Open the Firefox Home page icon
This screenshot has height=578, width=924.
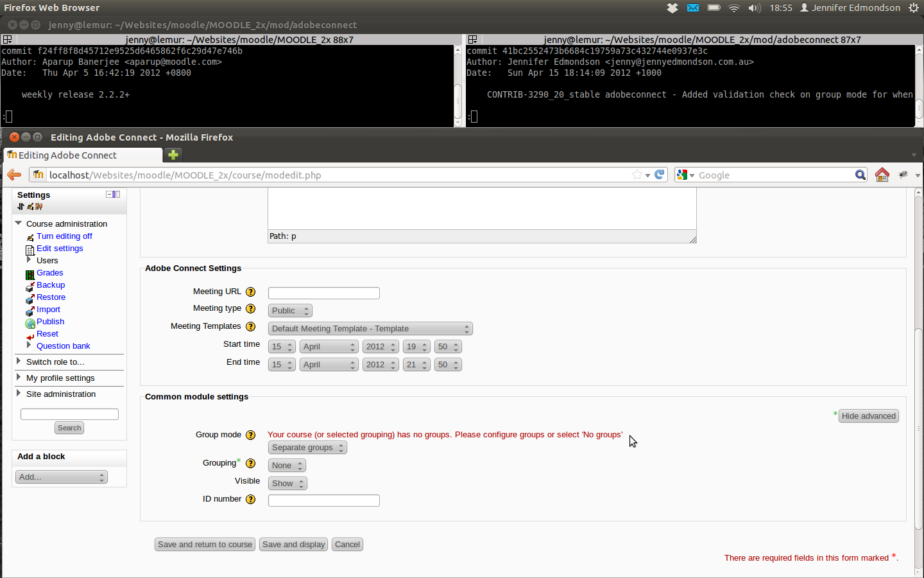point(882,175)
